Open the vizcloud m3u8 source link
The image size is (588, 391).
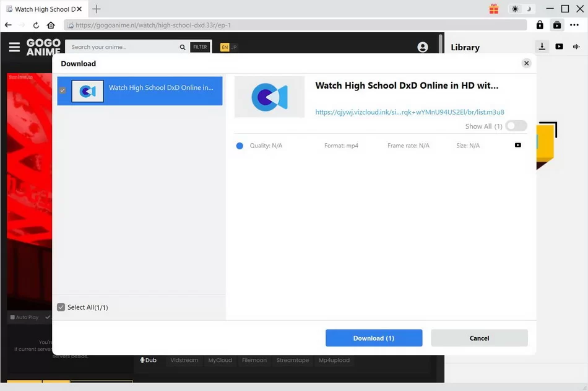click(x=410, y=112)
